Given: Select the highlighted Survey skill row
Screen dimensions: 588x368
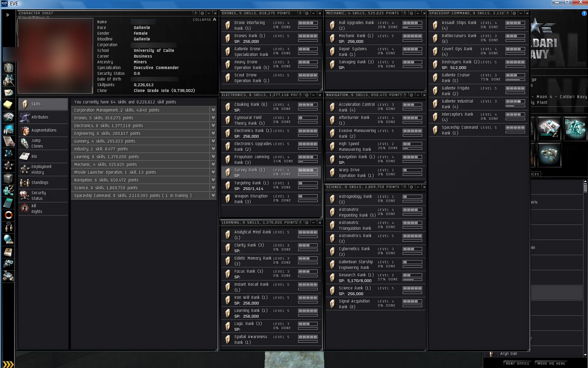Looking at the screenshot, I should pyautogui.click(x=271, y=173).
